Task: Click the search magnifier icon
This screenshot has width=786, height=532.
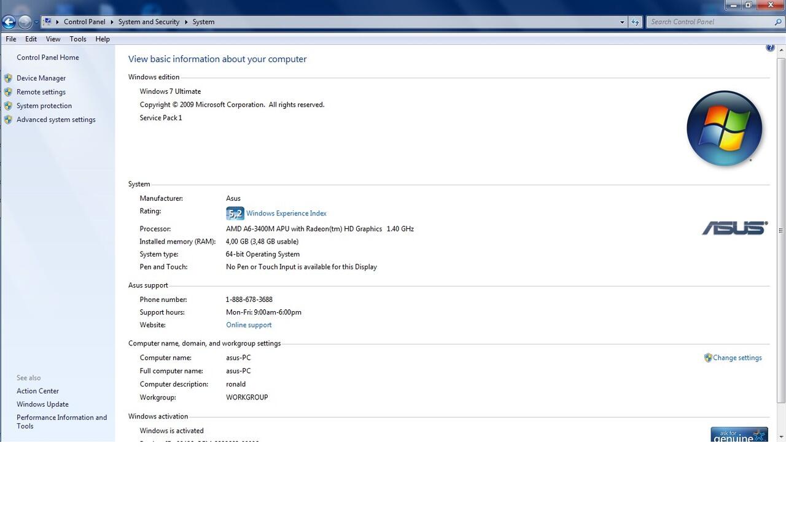Action: (x=779, y=22)
